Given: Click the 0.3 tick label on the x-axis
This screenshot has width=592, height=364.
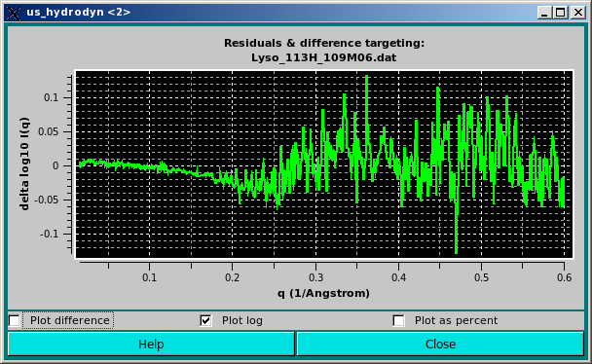Looking at the screenshot, I should pyautogui.click(x=316, y=278).
